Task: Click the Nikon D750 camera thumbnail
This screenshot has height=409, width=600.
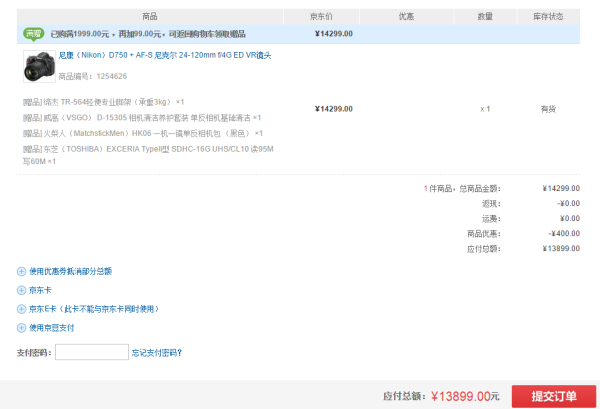Action: (x=39, y=67)
